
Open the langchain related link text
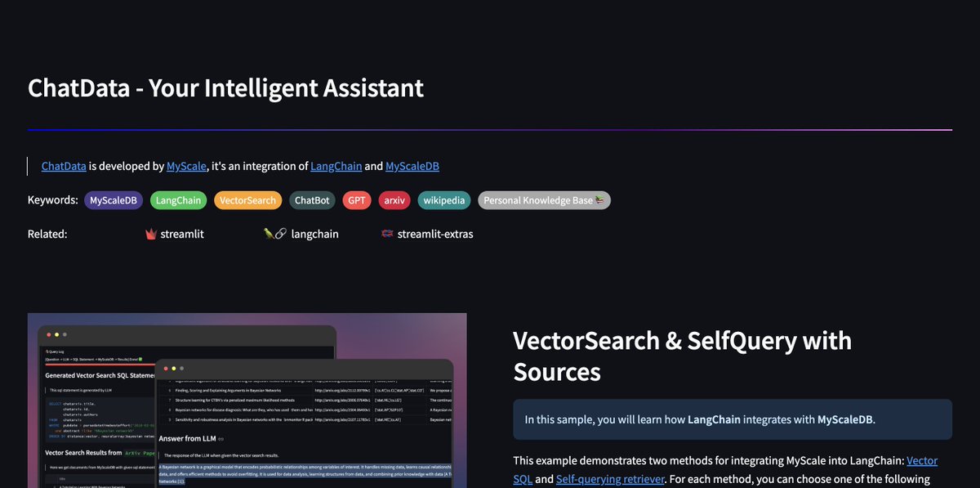314,234
